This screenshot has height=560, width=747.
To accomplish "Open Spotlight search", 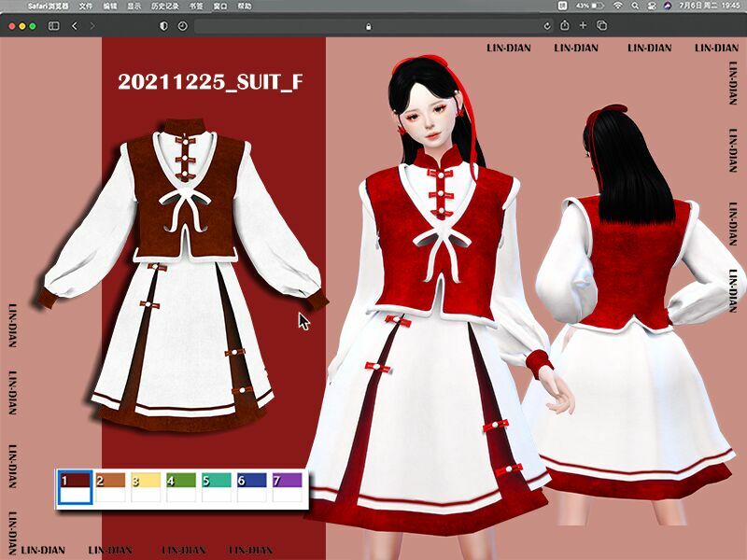I will click(635, 6).
